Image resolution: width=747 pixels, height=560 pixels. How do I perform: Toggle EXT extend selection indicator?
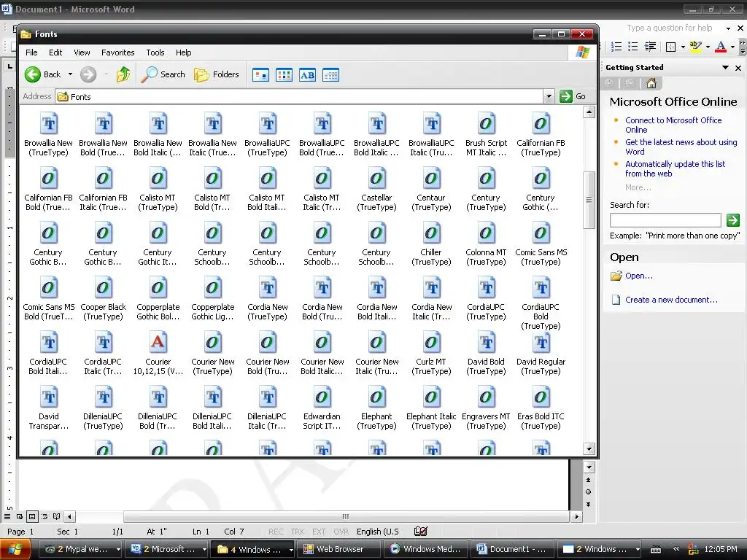click(319, 532)
